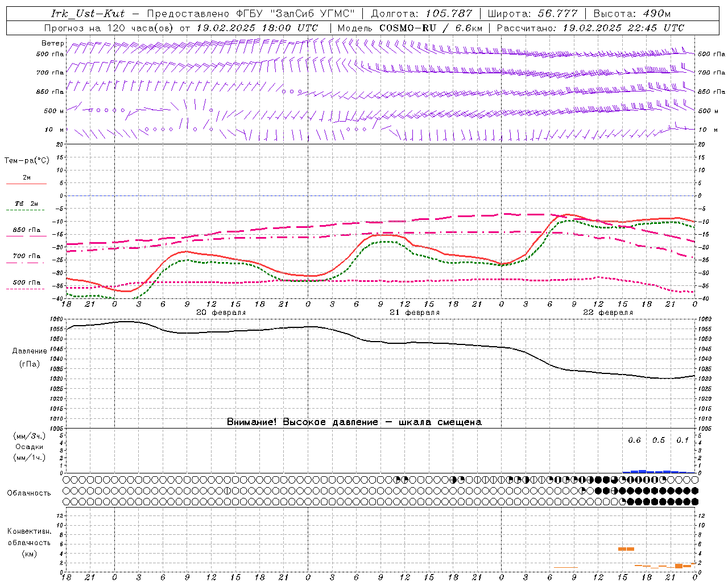This screenshot has width=728, height=582.
Task: Click the date label 20 февраля
Action: coord(221,313)
